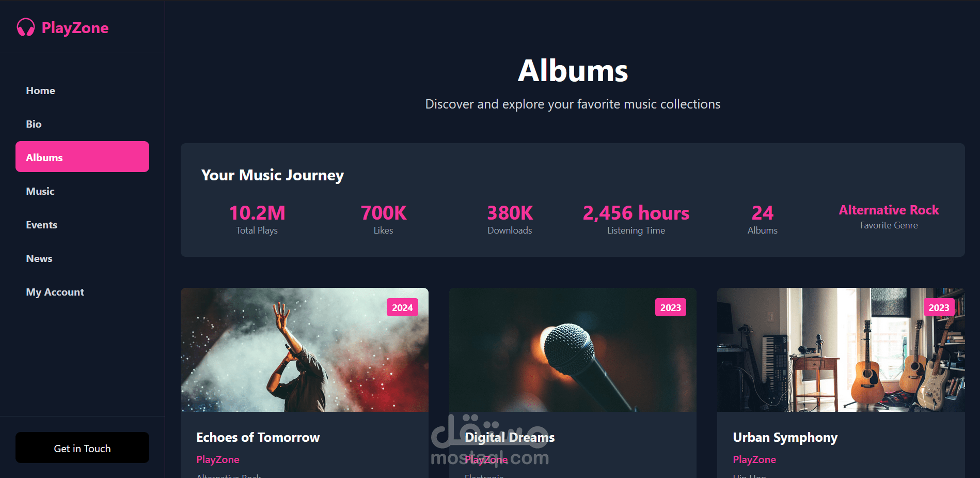Click the PlayZone brand name text
The width and height of the screenshot is (980, 478).
coord(75,28)
